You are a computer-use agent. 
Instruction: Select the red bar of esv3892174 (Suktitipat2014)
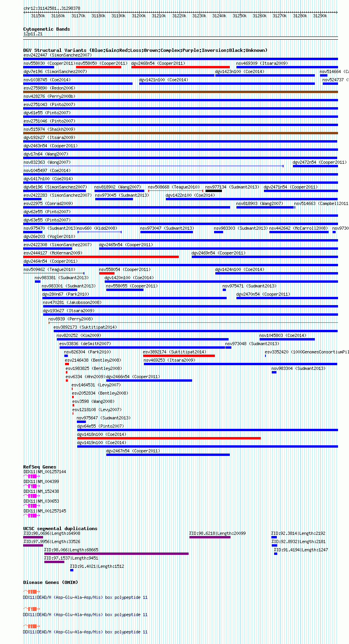[x=179, y=356]
